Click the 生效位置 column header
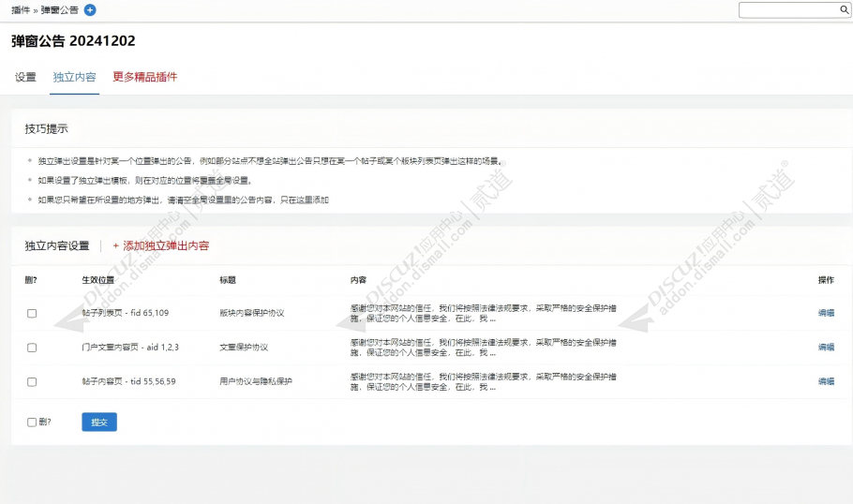The height and width of the screenshot is (504, 853). [x=97, y=280]
